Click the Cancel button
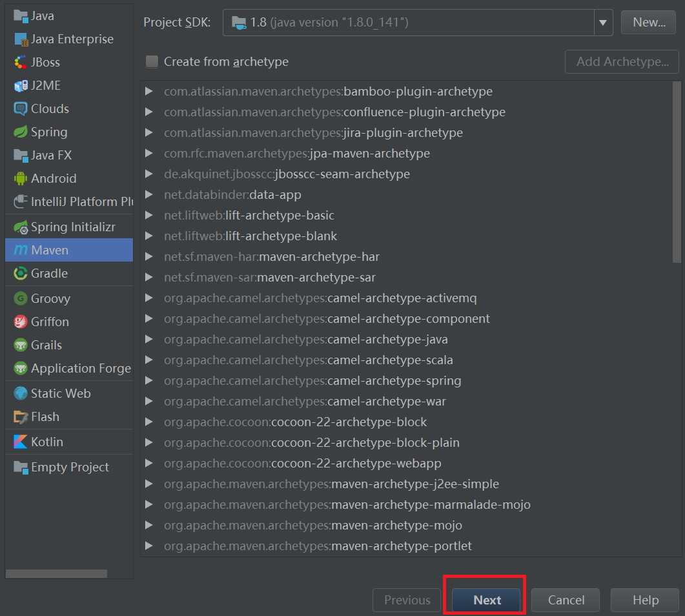This screenshot has height=616, width=685. (566, 601)
